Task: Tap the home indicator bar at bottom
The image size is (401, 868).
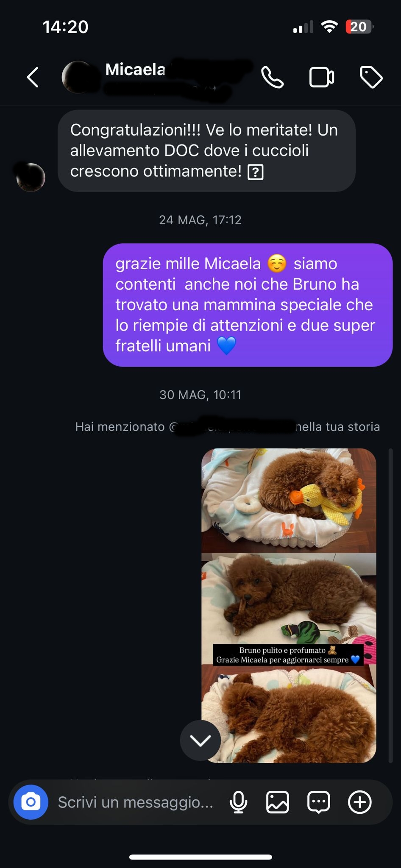Action: 200,857
